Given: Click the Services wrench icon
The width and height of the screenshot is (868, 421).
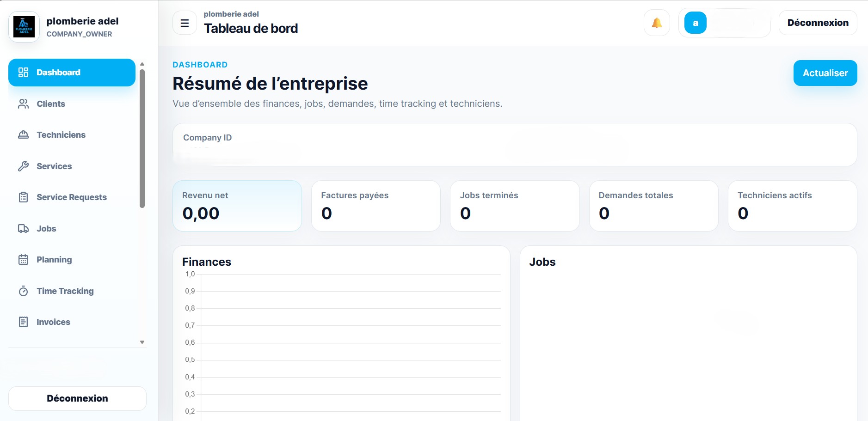Looking at the screenshot, I should pyautogui.click(x=23, y=166).
